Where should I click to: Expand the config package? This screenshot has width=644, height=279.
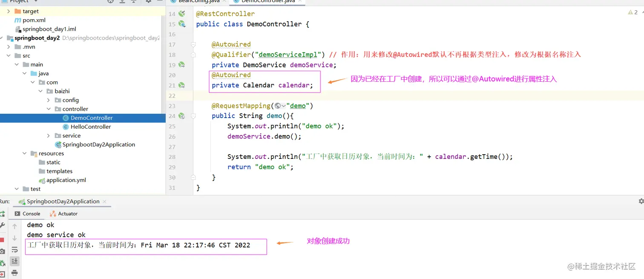pos(49,100)
